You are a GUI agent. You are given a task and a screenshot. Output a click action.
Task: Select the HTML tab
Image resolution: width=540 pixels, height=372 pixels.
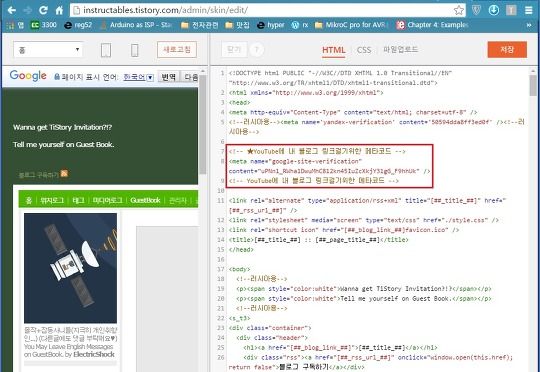point(334,50)
